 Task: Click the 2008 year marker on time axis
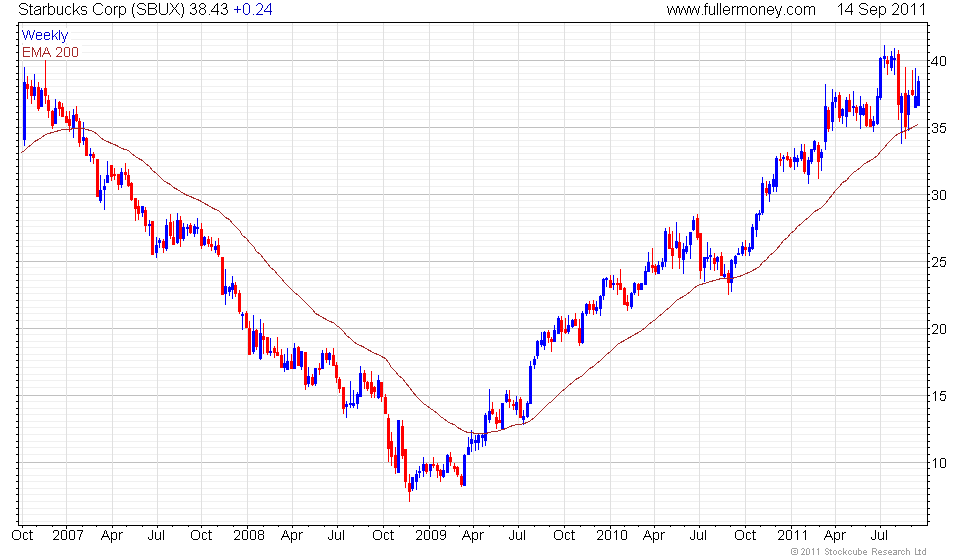tap(247, 535)
